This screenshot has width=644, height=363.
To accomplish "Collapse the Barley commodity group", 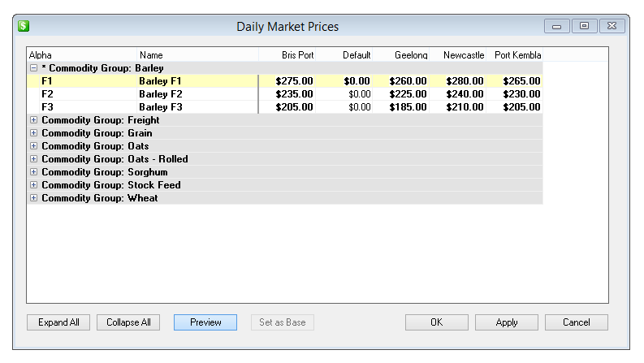I will click(33, 68).
